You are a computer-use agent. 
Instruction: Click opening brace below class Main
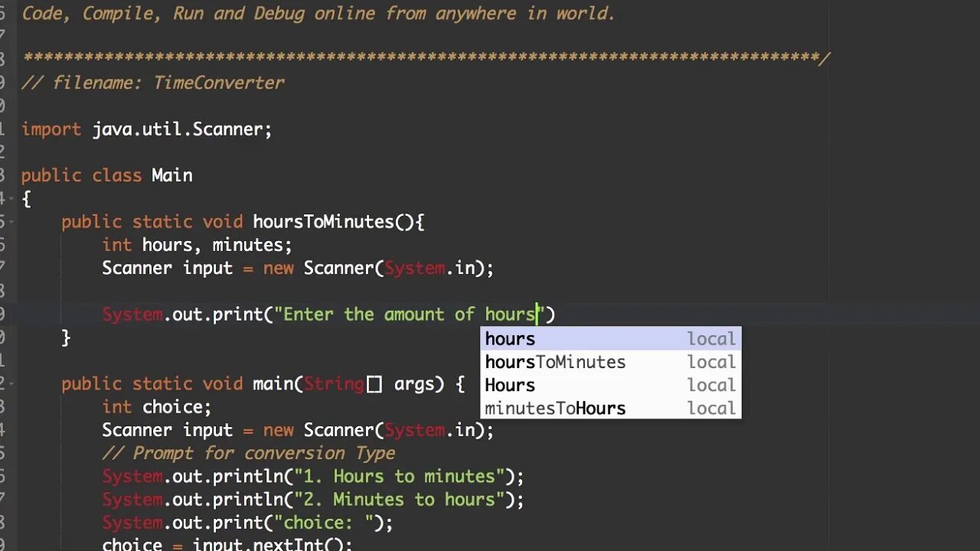[x=26, y=199]
